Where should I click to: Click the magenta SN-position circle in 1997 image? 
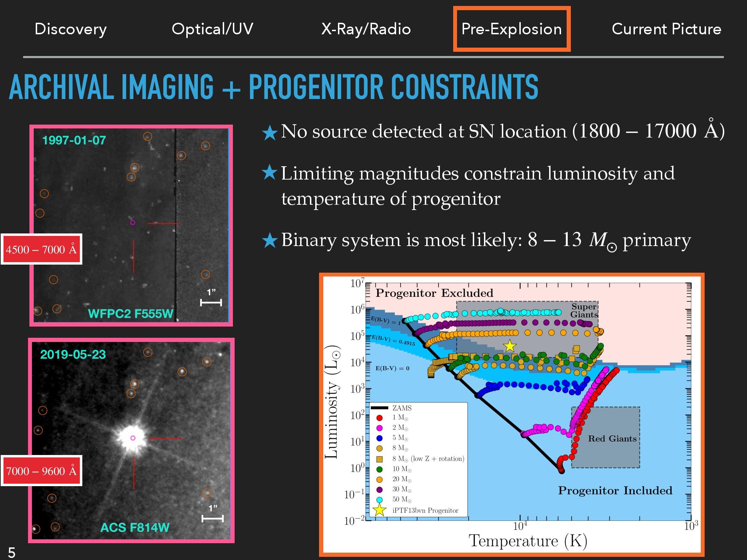133,222
